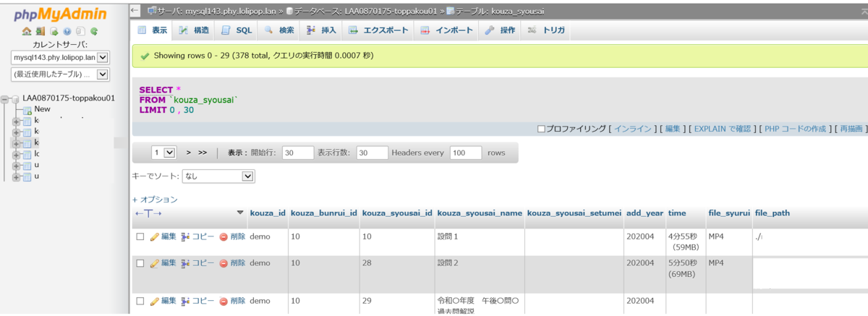Click red delete icon in the 設問1 row
Screen dimensions: 868x316
[x=224, y=237]
